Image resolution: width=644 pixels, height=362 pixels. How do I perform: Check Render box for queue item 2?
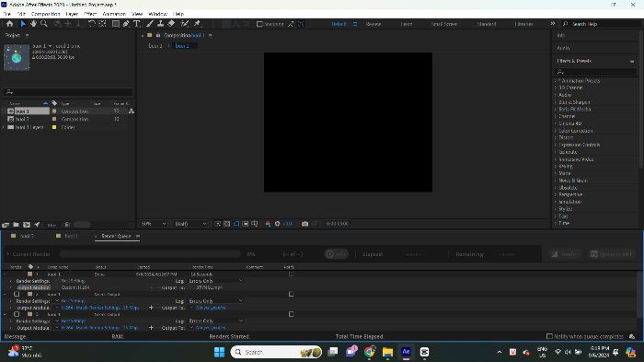(x=17, y=294)
